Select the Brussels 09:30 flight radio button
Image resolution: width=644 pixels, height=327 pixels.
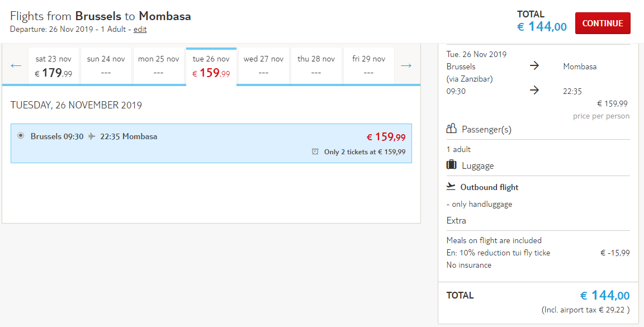coord(21,136)
